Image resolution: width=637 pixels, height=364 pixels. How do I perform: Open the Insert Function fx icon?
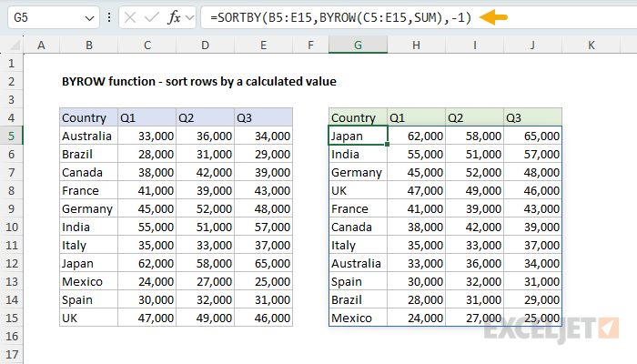[x=174, y=18]
